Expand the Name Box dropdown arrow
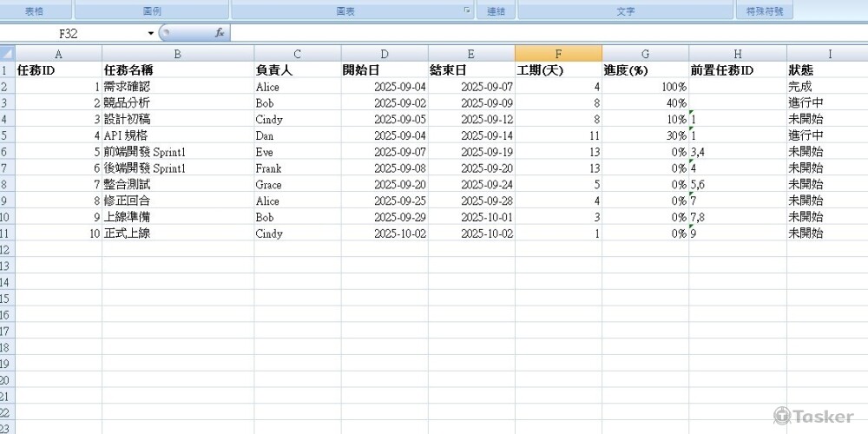Image resolution: width=868 pixels, height=434 pixels. (151, 33)
